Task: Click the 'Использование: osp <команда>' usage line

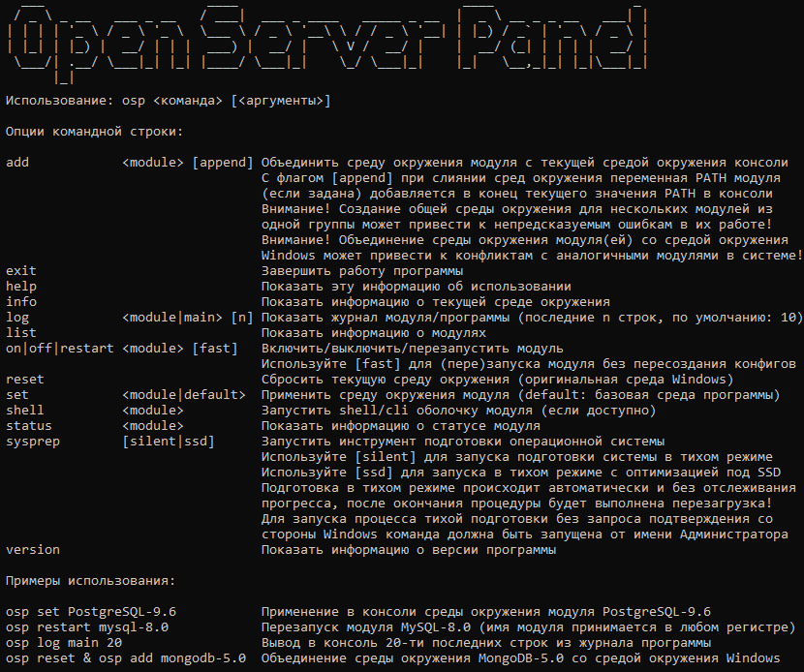Action: tap(169, 101)
